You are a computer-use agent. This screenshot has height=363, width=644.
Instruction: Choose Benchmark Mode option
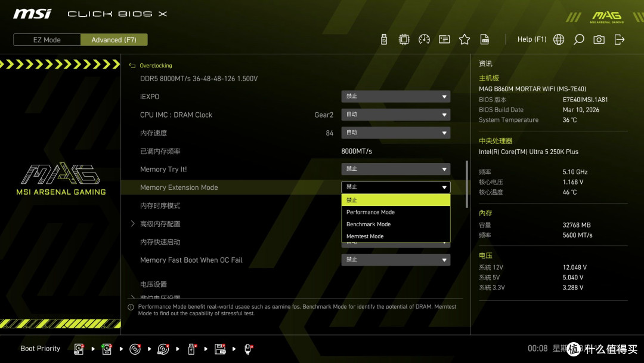click(395, 224)
